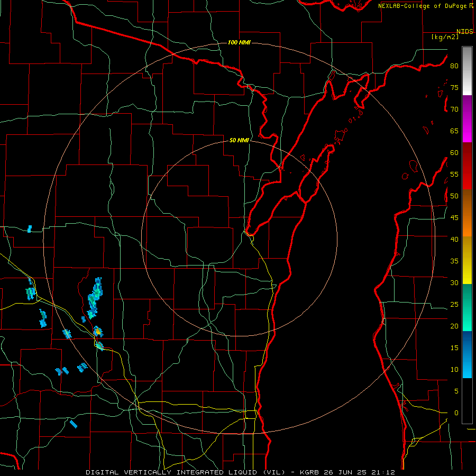Click the 30 value on color scale
Viewport: 476px width, 476px height.
(454, 282)
